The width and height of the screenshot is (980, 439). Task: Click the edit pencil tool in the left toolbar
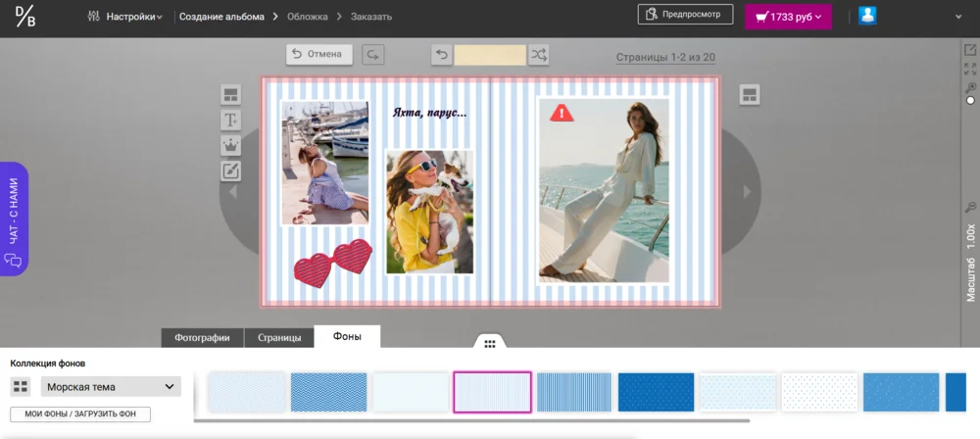[231, 171]
